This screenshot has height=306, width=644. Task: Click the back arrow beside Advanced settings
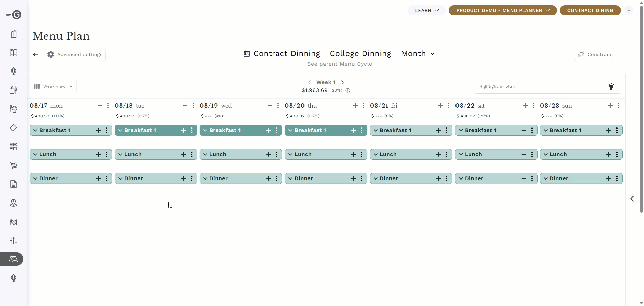pos(35,54)
